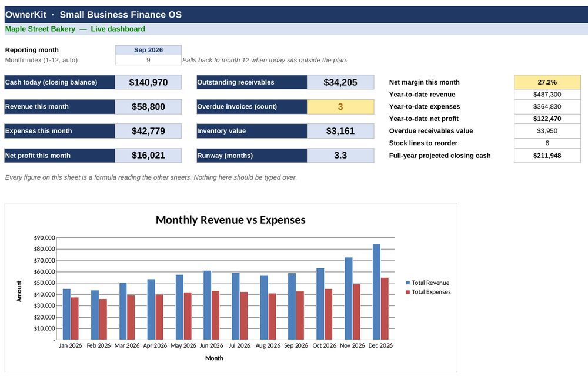Viewport: 588px width, 383px height.
Task: Click the OwnerKit Small Business Finance OS title
Action: click(x=93, y=15)
